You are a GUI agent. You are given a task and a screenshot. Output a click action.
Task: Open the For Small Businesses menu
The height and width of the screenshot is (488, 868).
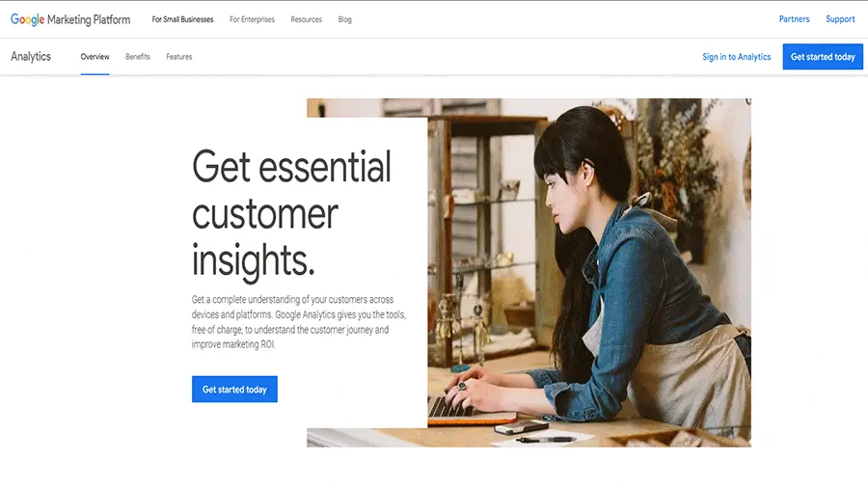[x=182, y=19]
